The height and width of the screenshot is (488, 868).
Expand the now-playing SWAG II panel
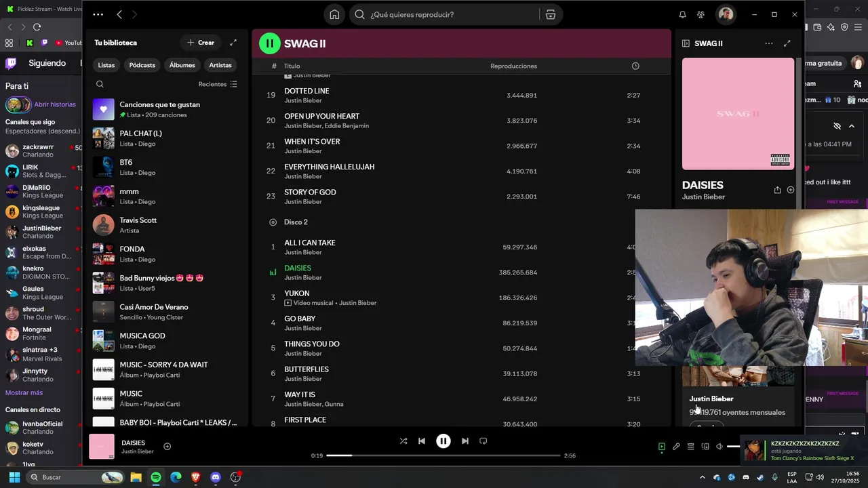point(787,43)
